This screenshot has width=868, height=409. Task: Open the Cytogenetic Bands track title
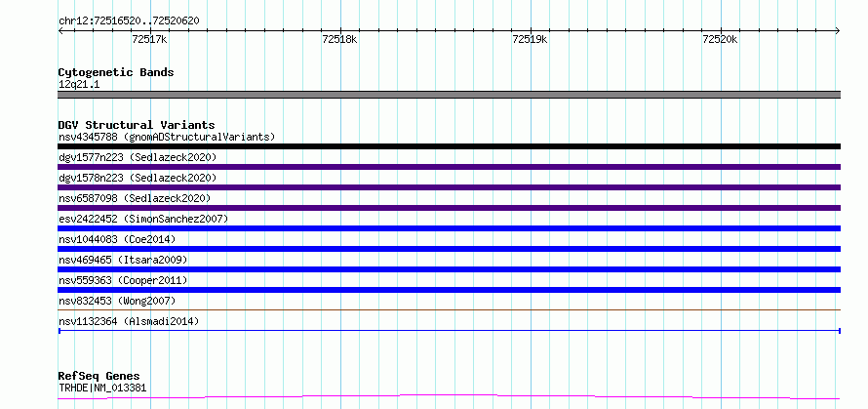(x=116, y=72)
